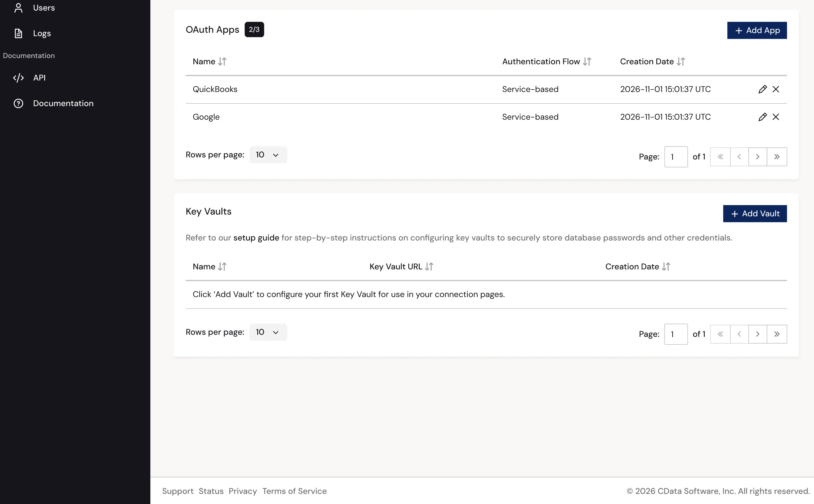Click the Logs document icon
This screenshot has width=814, height=504.
(x=18, y=33)
